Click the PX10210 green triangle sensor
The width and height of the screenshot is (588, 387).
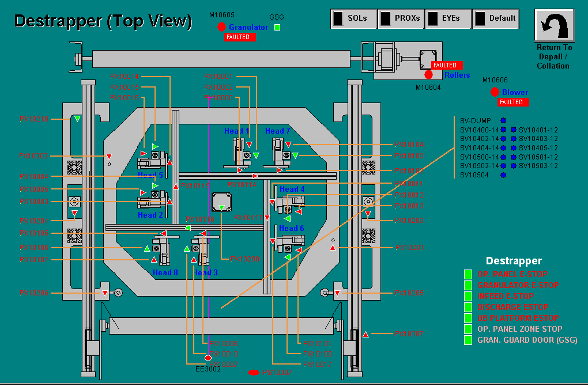point(77,119)
